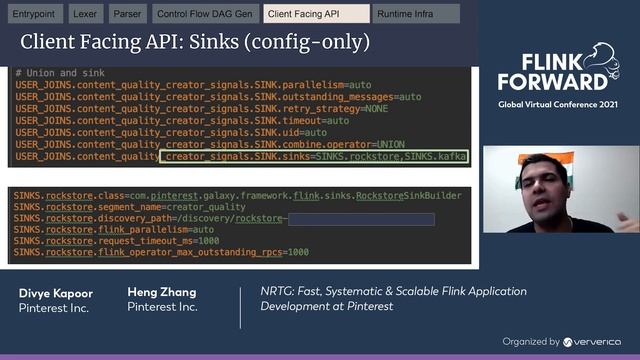Click the SINK.sinks=SINKS.rockstore,SINKS.kafka line
This screenshot has height=360, width=640.
tap(241, 156)
